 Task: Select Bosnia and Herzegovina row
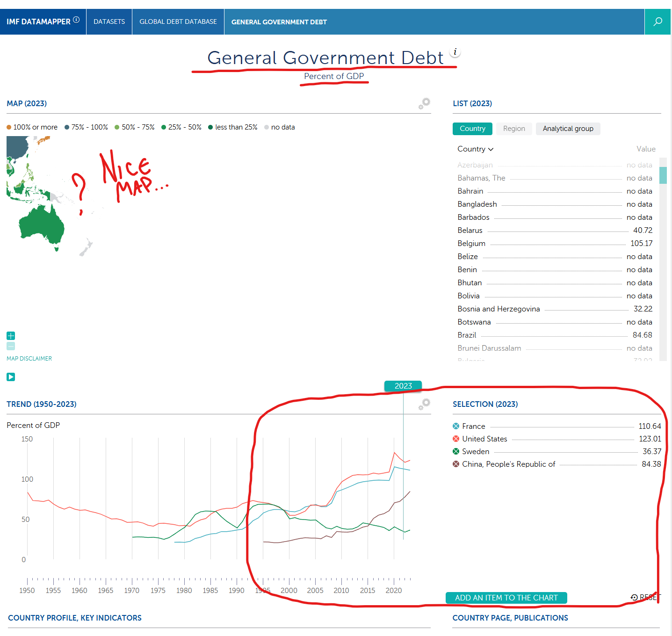tap(555, 309)
